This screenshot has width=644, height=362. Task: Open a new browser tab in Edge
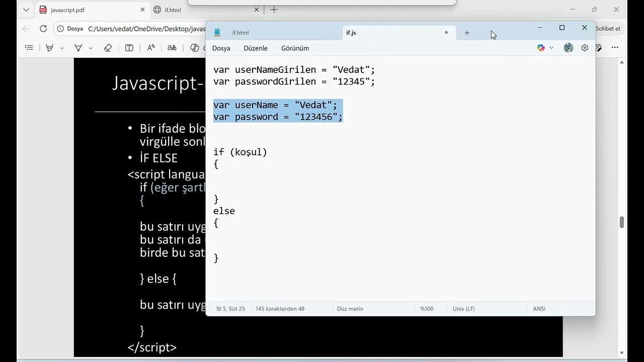(x=274, y=10)
